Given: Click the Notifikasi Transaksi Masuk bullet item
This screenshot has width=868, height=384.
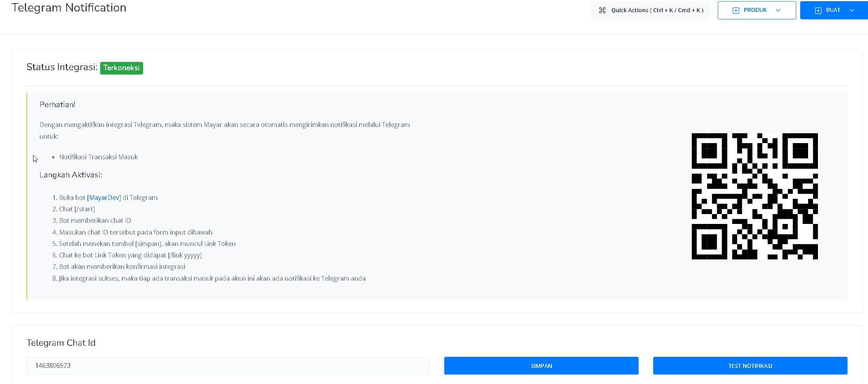Looking at the screenshot, I should pos(99,157).
